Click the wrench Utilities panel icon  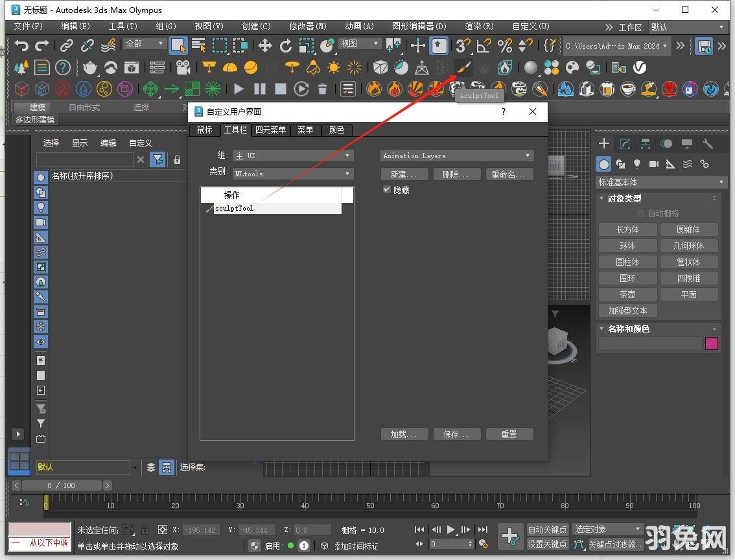(708, 143)
